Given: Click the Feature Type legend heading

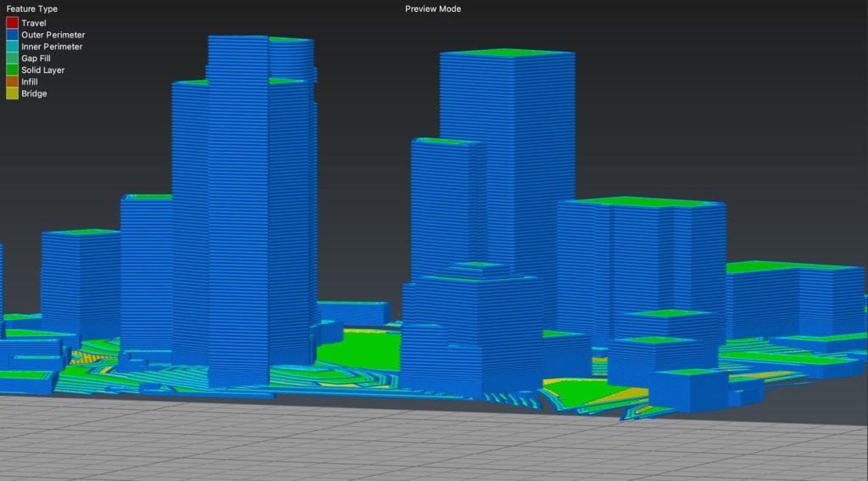Looking at the screenshot, I should pyautogui.click(x=32, y=9).
